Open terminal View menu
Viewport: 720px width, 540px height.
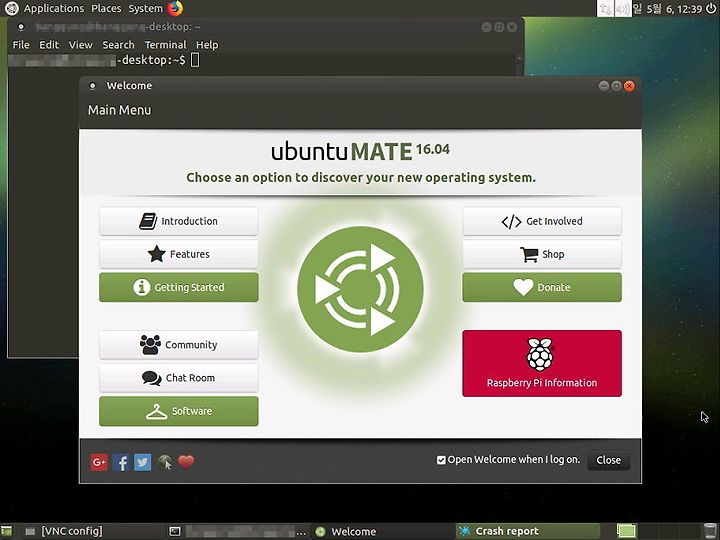pos(80,45)
